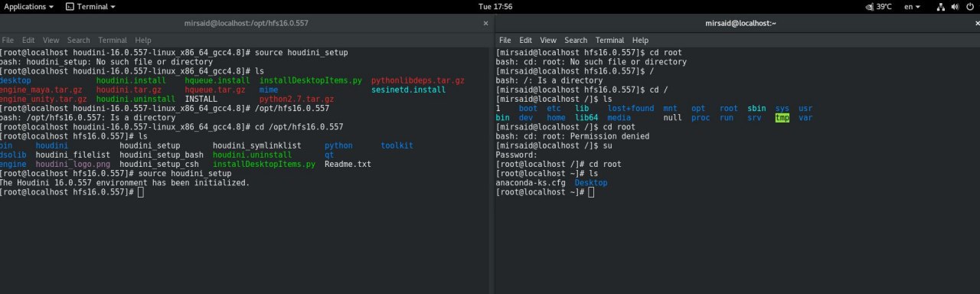Click sesinetd.install in left terminal
Image resolution: width=980 pixels, height=294 pixels.
pyautogui.click(x=409, y=90)
